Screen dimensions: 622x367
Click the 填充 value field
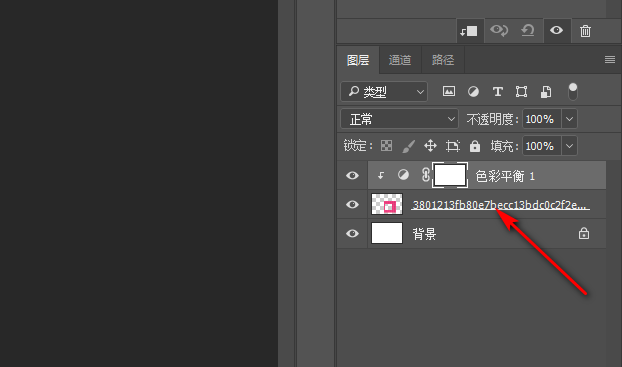pos(541,146)
